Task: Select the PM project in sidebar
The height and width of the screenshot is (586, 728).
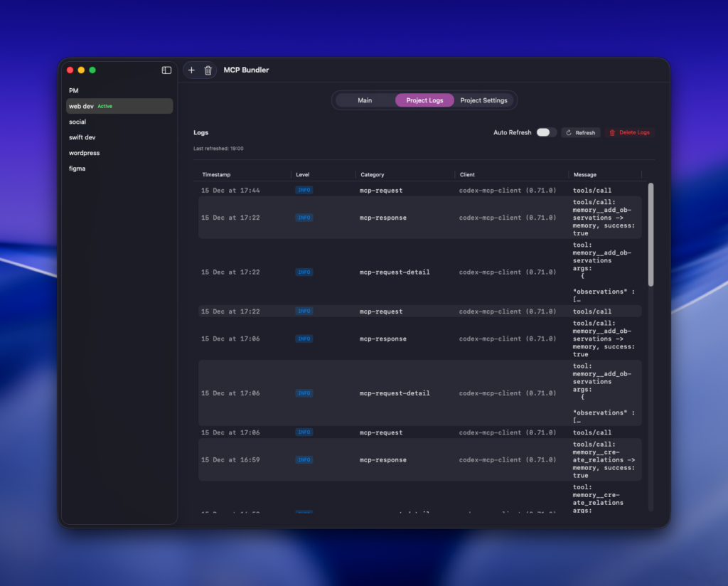Action: tap(74, 91)
